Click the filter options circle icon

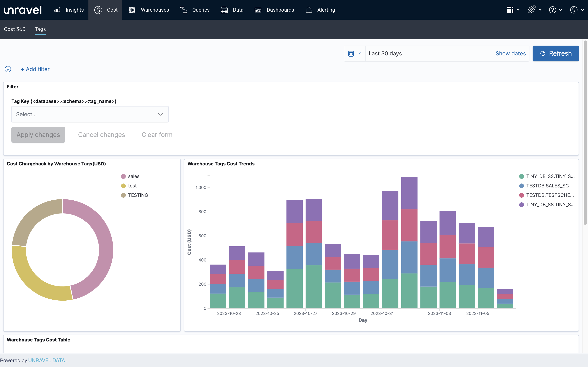pyautogui.click(x=8, y=69)
